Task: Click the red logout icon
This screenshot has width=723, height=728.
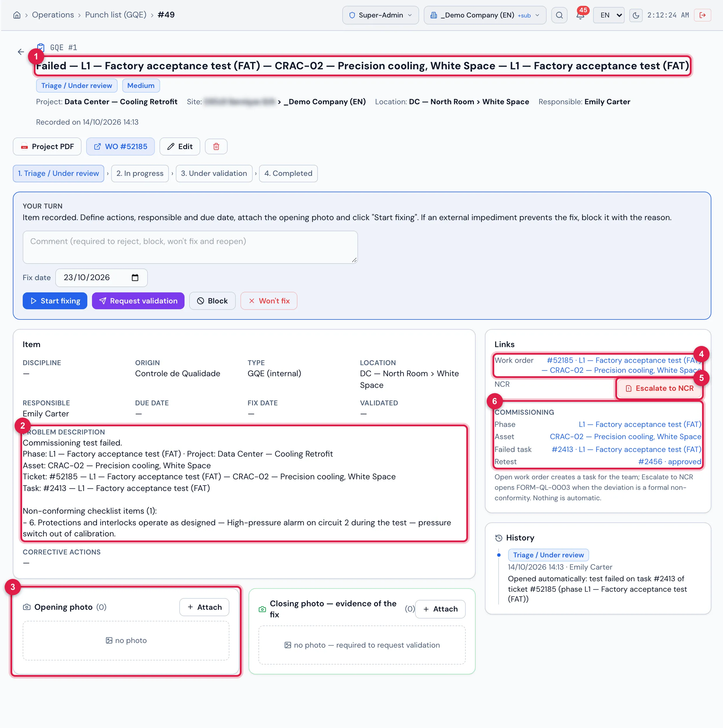Action: (x=702, y=15)
